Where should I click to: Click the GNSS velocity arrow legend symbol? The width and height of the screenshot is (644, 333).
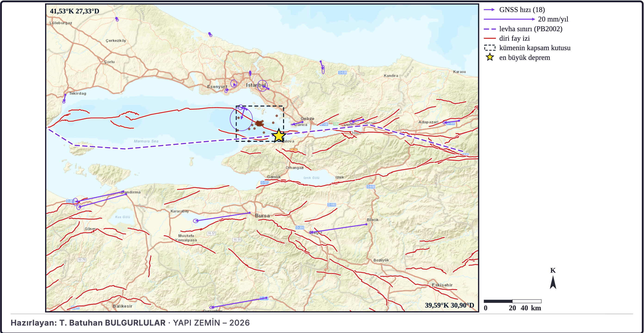pyautogui.click(x=489, y=9)
